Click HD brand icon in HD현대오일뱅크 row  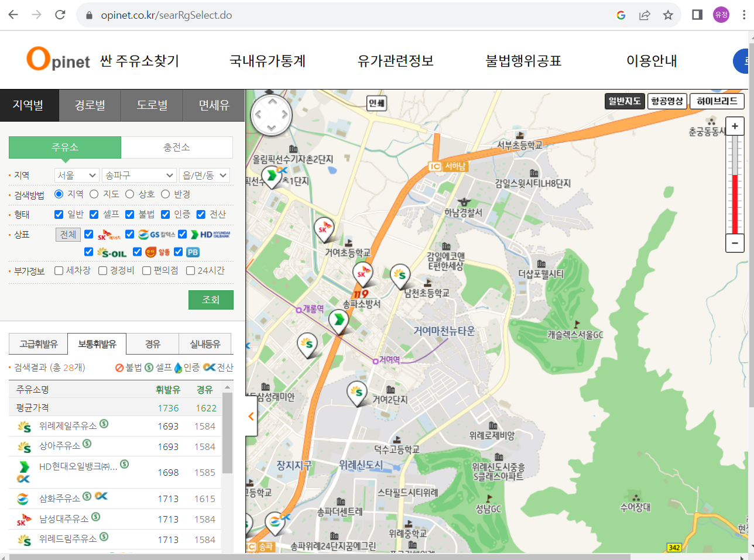(x=24, y=466)
